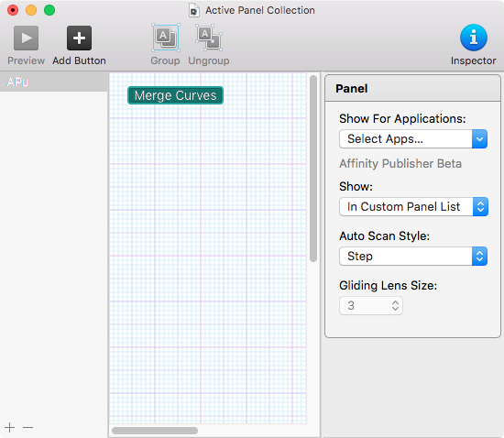The height and width of the screenshot is (438, 504).
Task: Open the Inspector via the blue info icon
Action: pyautogui.click(x=474, y=38)
